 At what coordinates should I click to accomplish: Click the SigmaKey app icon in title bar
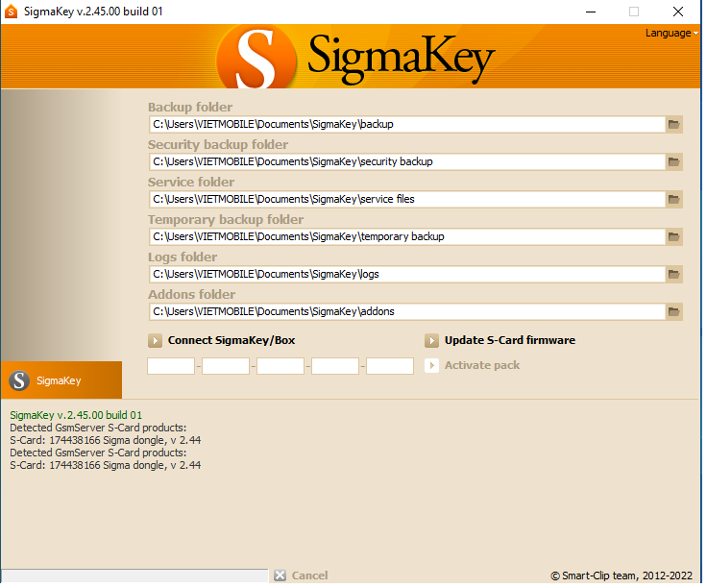[11, 12]
